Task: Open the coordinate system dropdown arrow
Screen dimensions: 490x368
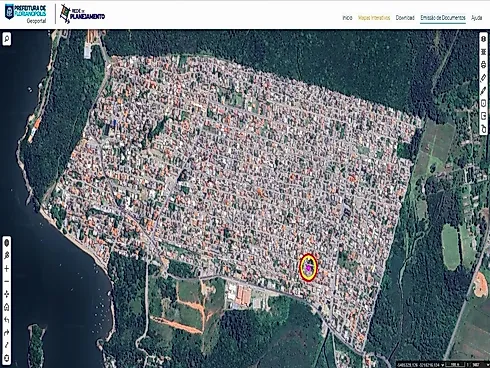Action: [443, 365]
